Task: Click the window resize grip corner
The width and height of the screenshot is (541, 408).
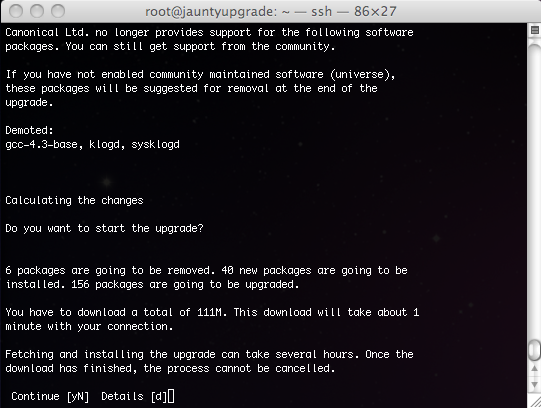Action: (535, 401)
